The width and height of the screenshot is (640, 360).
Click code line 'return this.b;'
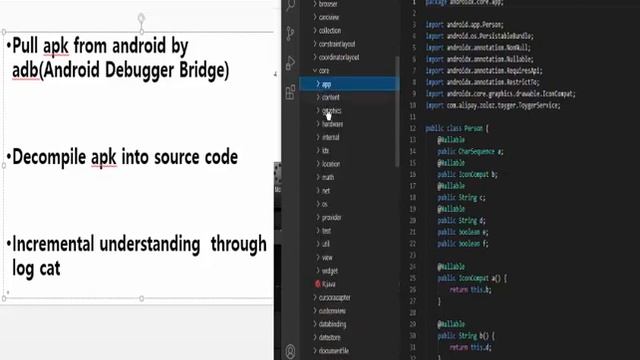(x=470, y=290)
